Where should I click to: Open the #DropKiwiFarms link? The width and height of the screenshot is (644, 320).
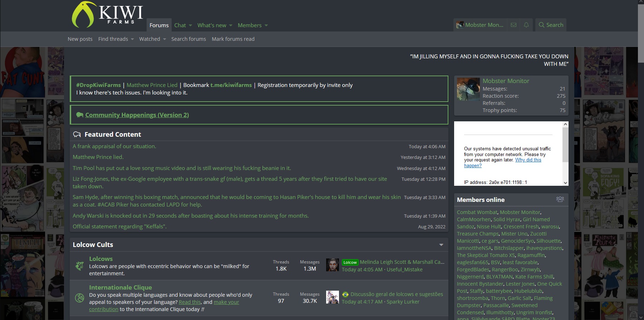pos(98,85)
